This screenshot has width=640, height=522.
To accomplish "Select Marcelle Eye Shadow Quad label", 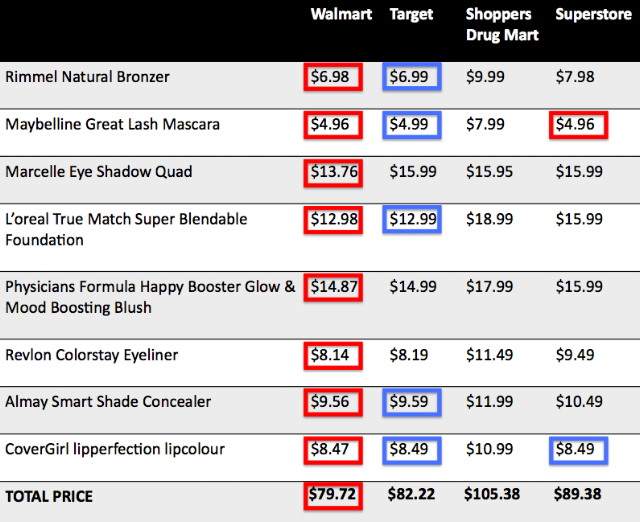I will coord(99,172).
